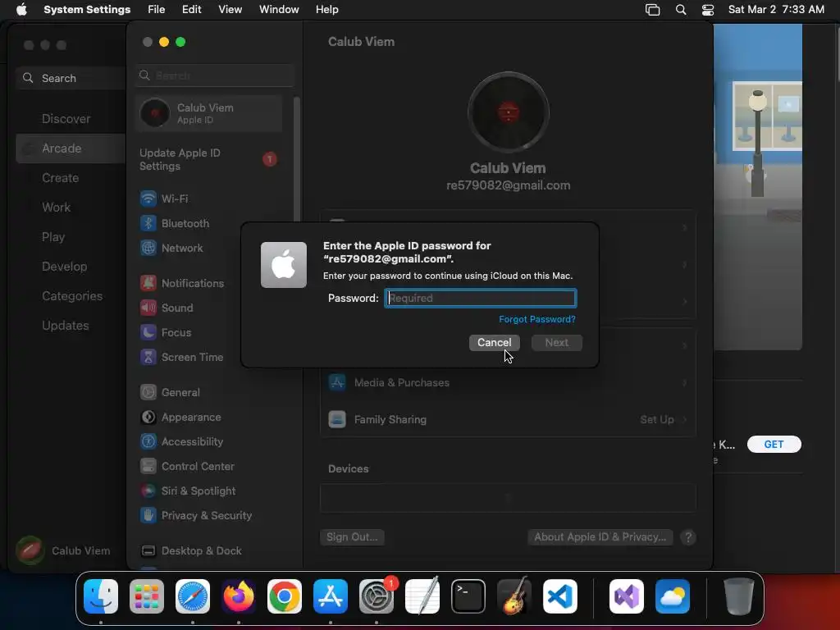Open Terminal from the Dock
840x630 pixels.
tap(468, 596)
